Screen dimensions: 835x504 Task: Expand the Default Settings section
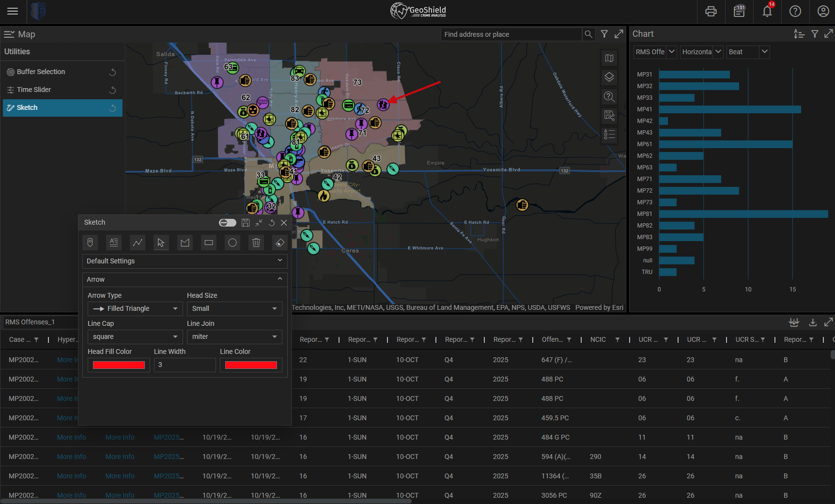pyautogui.click(x=185, y=261)
